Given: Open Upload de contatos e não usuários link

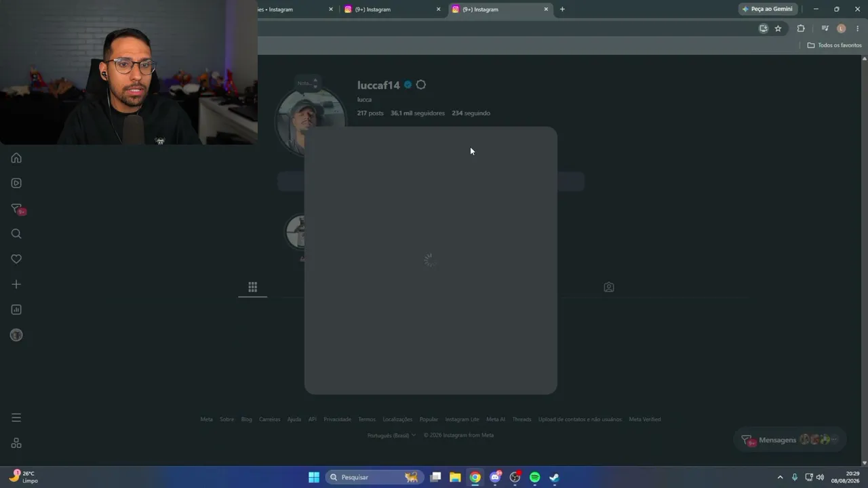Looking at the screenshot, I should (580, 420).
